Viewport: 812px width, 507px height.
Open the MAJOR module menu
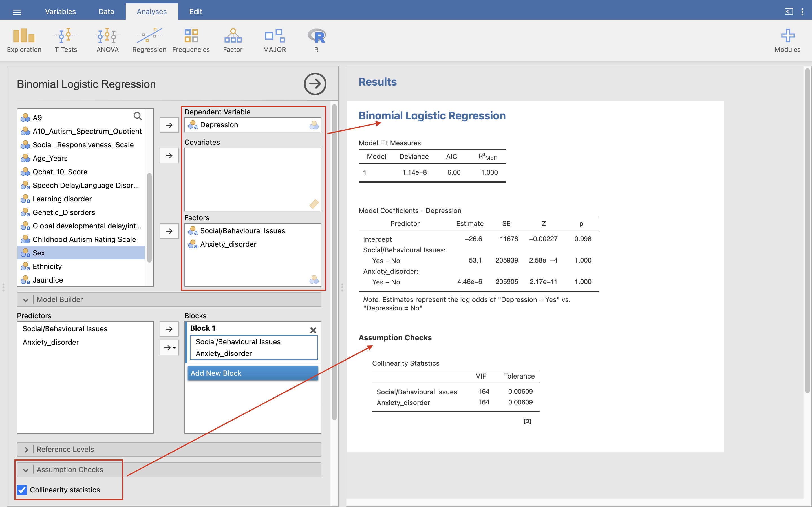(x=274, y=40)
